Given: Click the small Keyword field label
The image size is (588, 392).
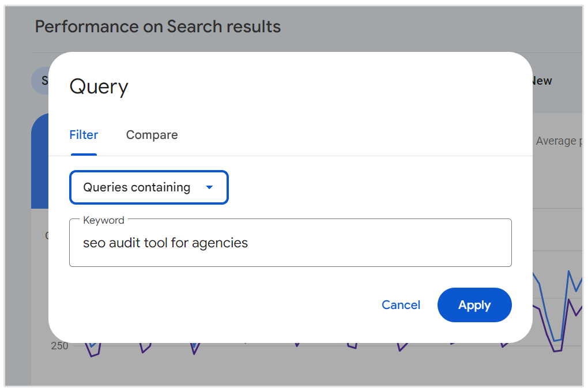Looking at the screenshot, I should [x=104, y=220].
